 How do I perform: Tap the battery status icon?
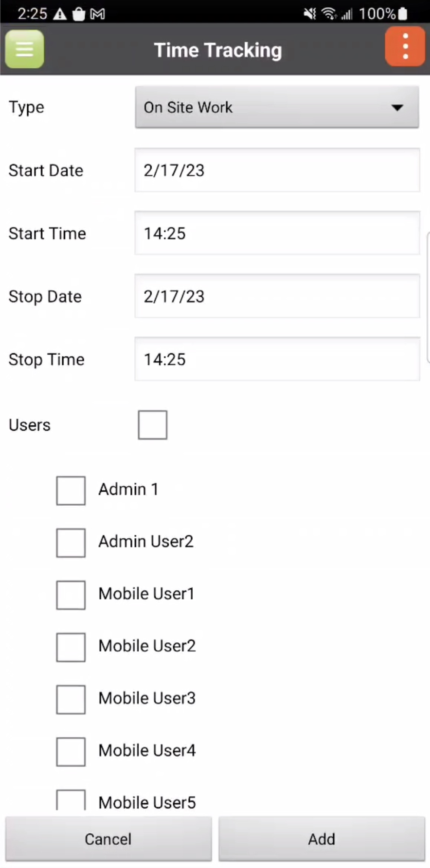point(403,14)
